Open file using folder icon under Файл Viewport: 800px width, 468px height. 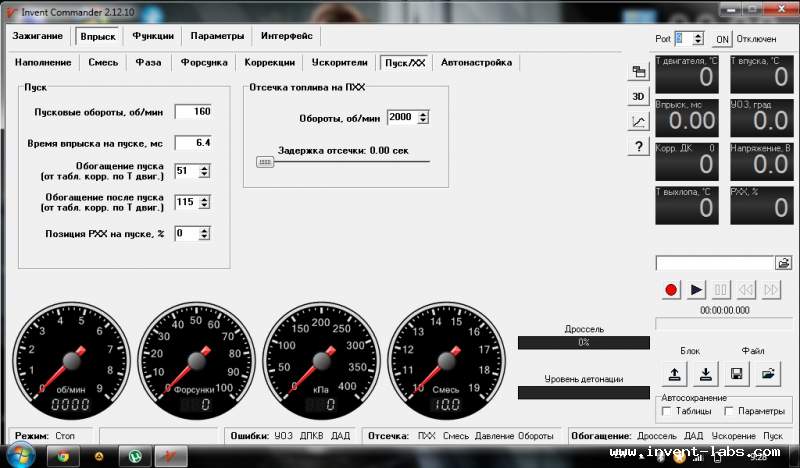(768, 375)
